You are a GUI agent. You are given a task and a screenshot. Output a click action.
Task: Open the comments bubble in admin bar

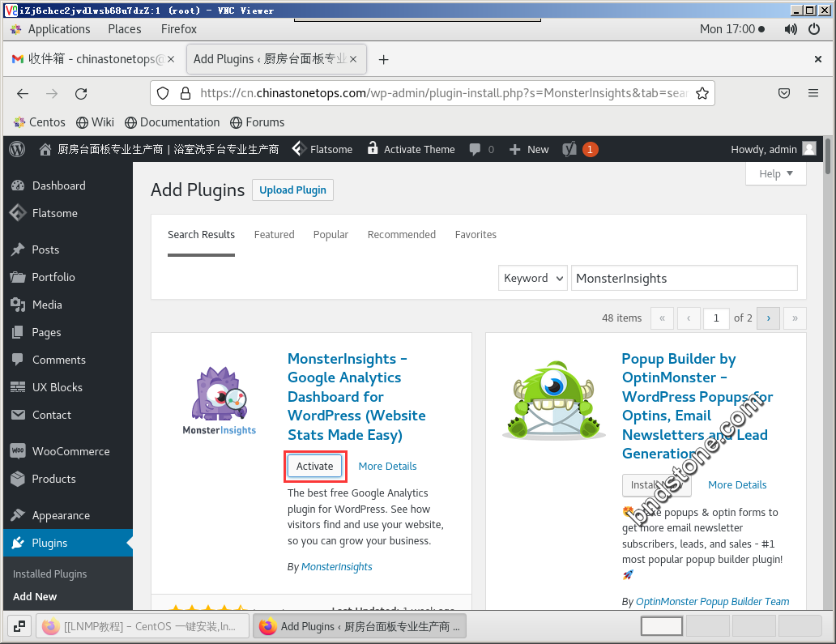(x=481, y=149)
